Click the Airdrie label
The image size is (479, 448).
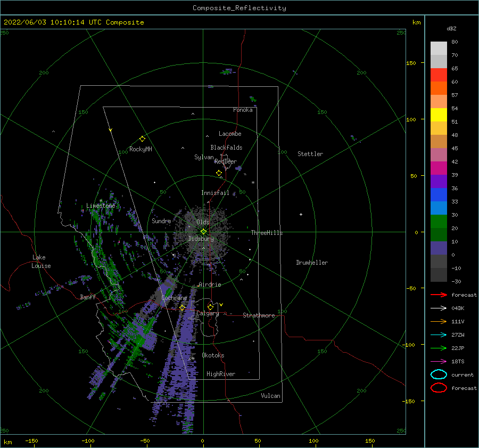pyautogui.click(x=210, y=284)
